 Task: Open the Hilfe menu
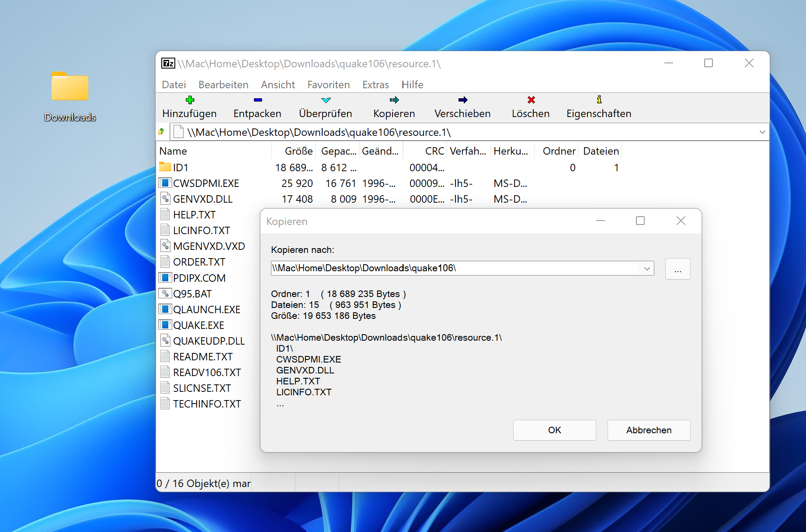[x=412, y=85]
